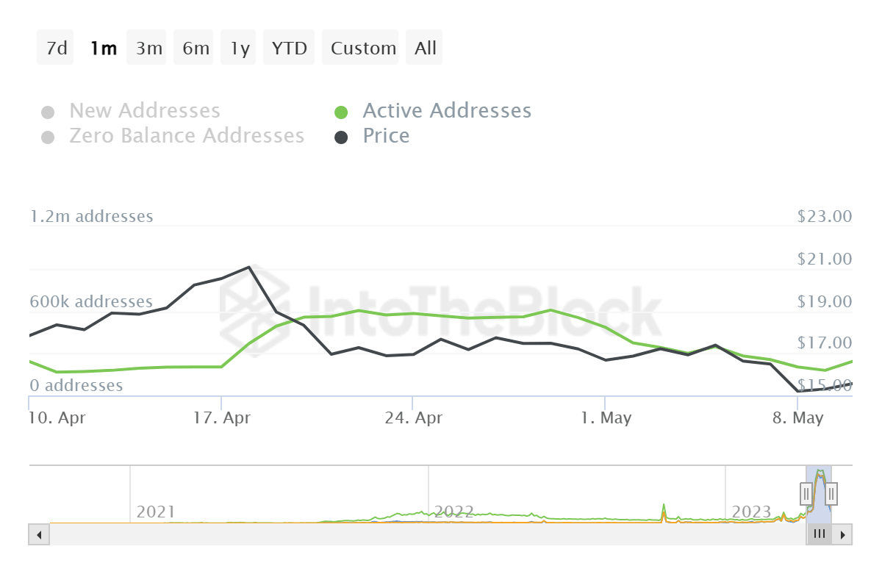Click the navigator scrollbar right arrow
Image resolution: width=882 pixels, height=588 pixels.
click(x=843, y=534)
